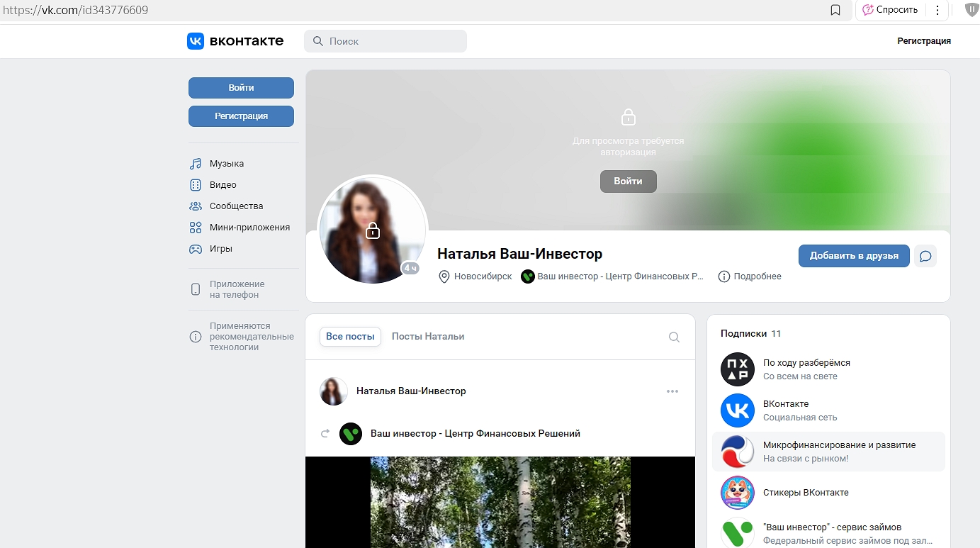Image resolution: width=980 pixels, height=548 pixels.
Task: Open the browser three-dot menu
Action: pos(937,10)
